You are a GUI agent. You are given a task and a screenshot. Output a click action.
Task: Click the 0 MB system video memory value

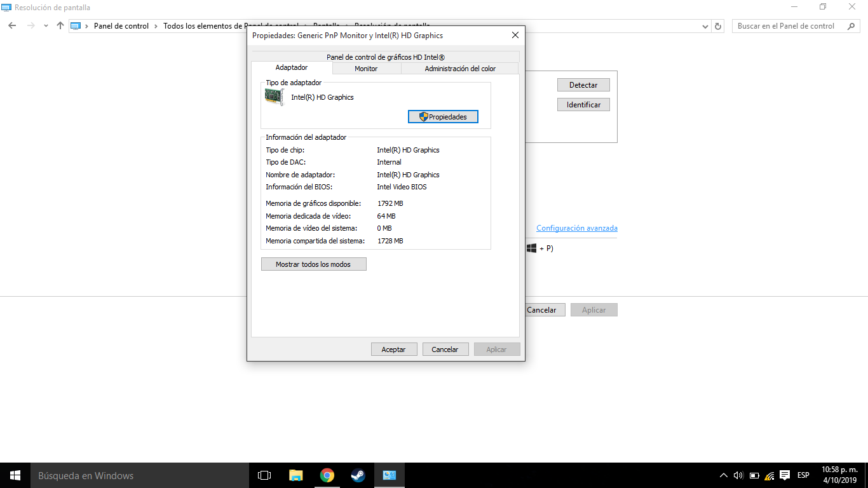coord(384,228)
